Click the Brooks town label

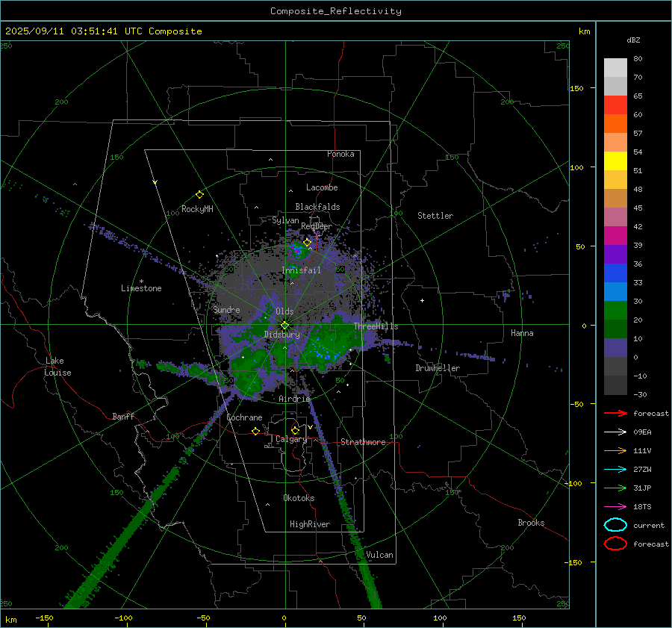tap(531, 523)
